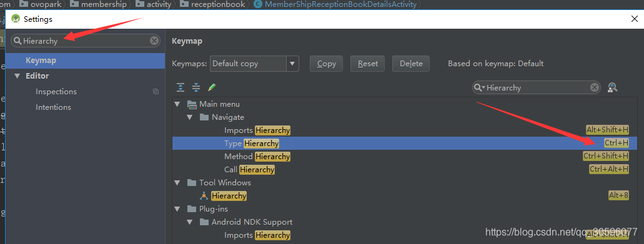Click the Navigate folder icon

click(x=204, y=117)
